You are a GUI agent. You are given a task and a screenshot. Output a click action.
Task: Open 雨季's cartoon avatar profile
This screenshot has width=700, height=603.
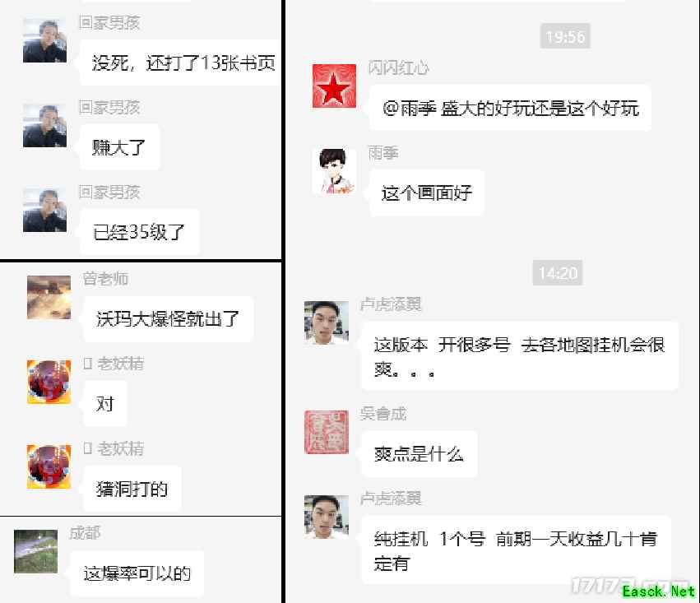(x=334, y=171)
